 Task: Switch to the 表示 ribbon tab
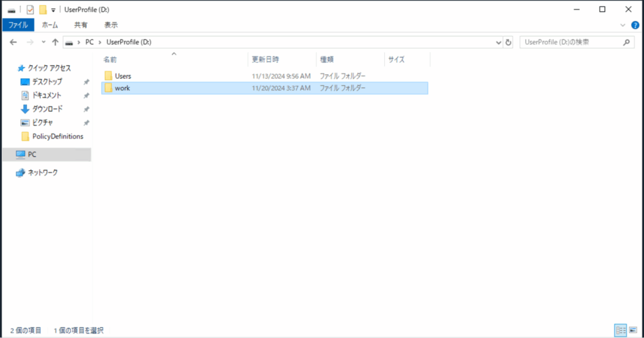point(111,25)
